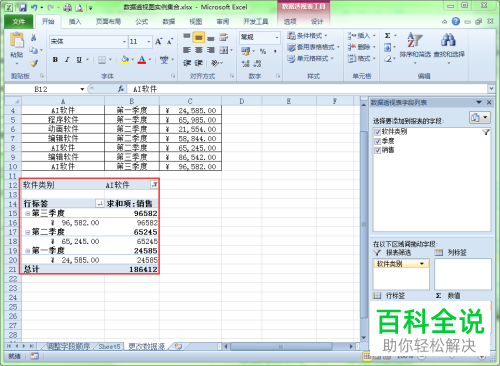Apply the fill color bucket
500x366 pixels.
[x=125, y=60]
